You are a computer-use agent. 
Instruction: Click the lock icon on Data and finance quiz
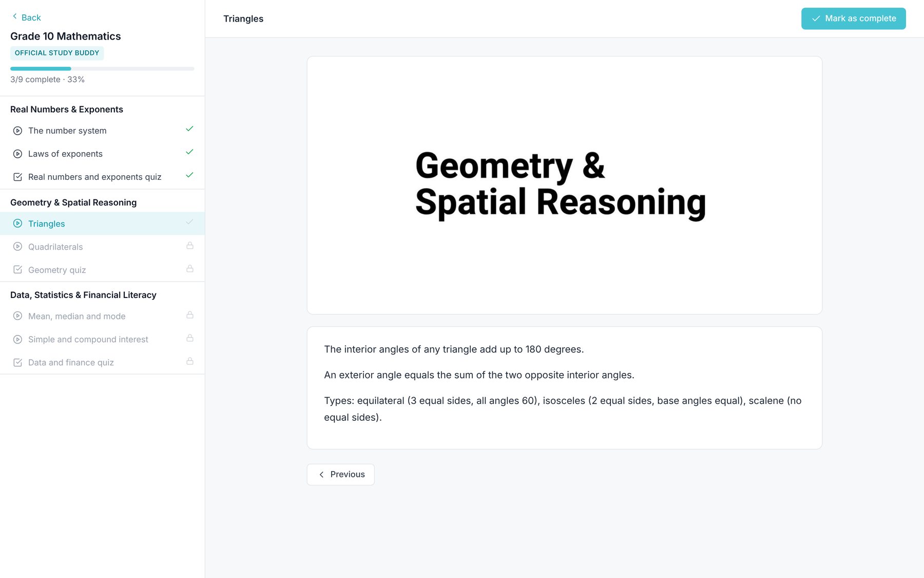(x=190, y=361)
